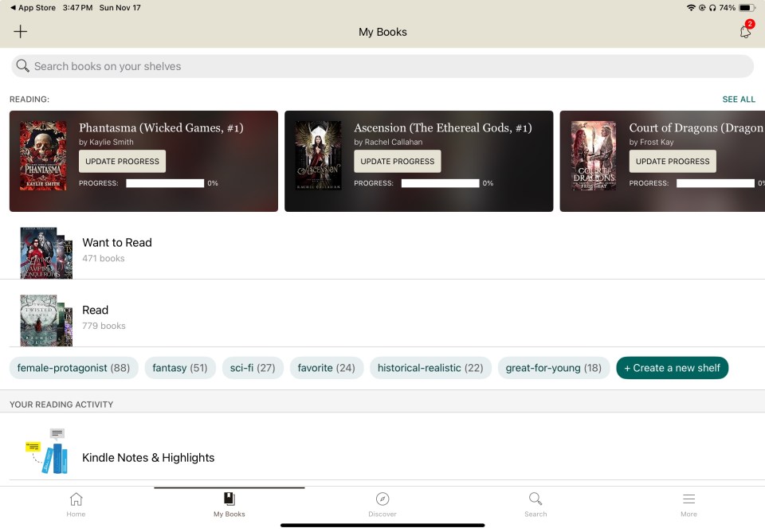This screenshot has width=765, height=532.
Task: Open SEE ALL for currently reading books
Action: pyautogui.click(x=738, y=99)
